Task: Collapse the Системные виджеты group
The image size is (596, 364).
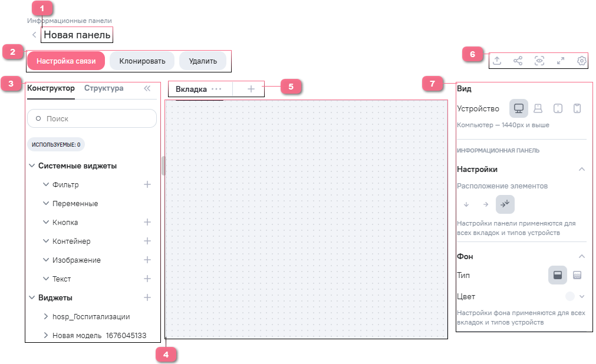Action: (x=32, y=166)
